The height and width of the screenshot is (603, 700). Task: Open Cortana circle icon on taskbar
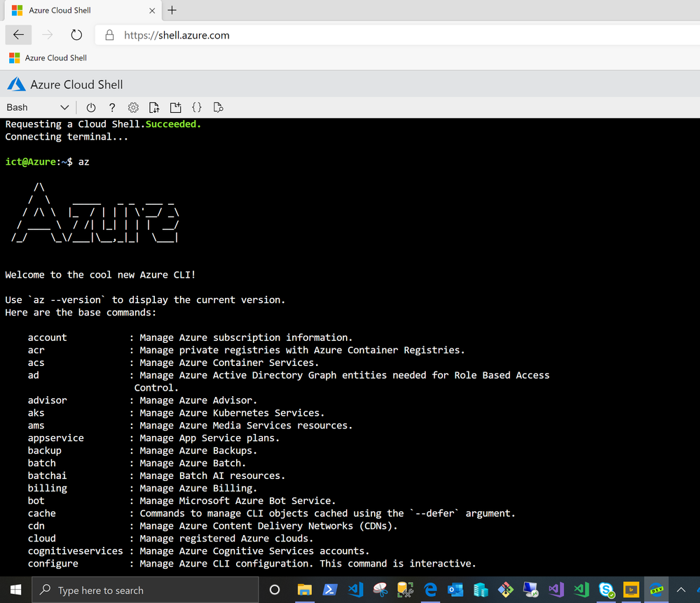click(275, 590)
